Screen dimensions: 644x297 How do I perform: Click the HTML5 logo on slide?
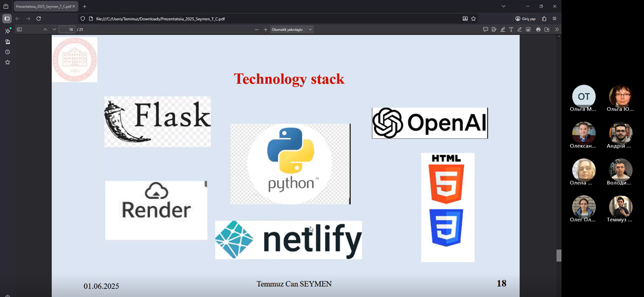446,179
